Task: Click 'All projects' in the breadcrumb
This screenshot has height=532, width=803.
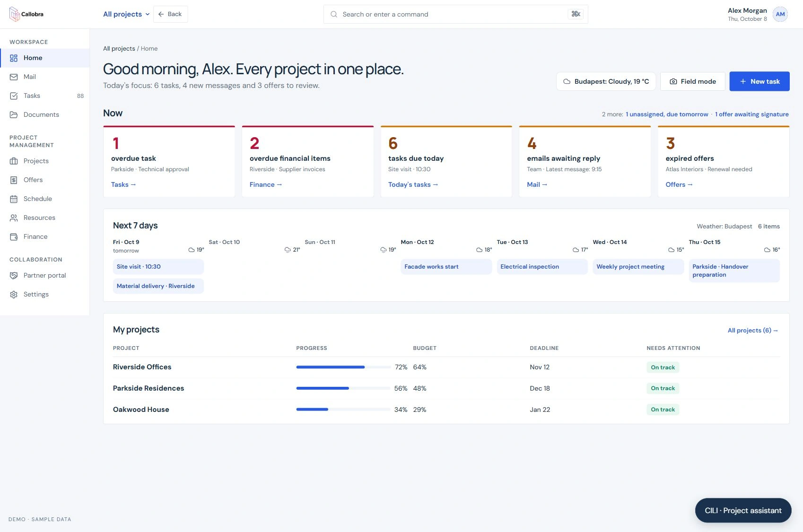Action: click(x=119, y=49)
